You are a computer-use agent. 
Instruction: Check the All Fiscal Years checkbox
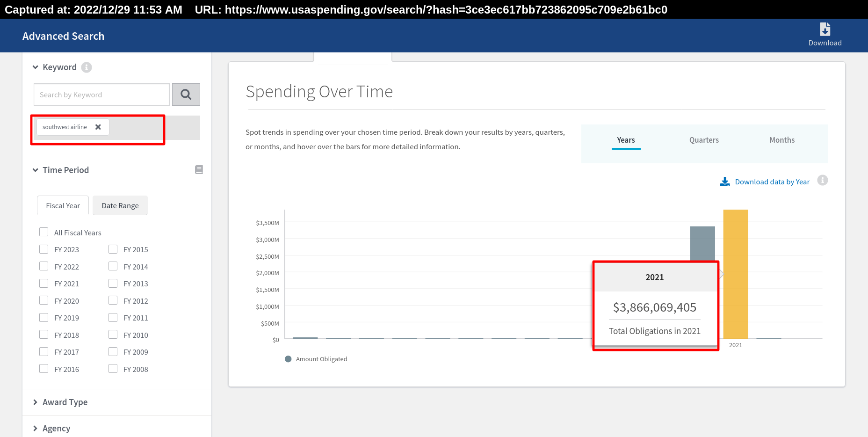pos(44,232)
